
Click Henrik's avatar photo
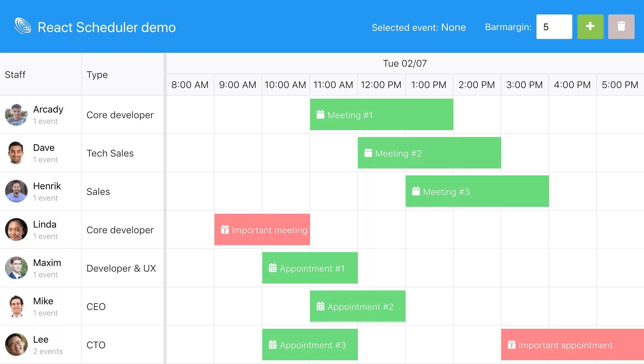(x=16, y=191)
